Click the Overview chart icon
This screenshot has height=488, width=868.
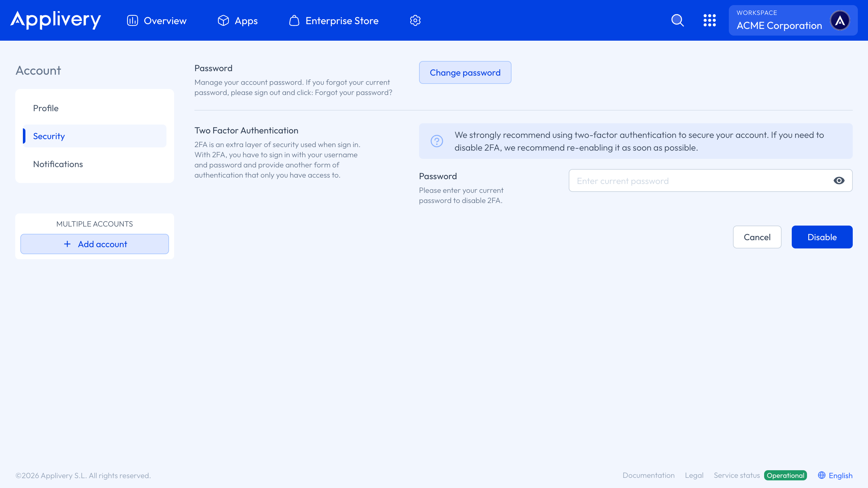pos(132,20)
